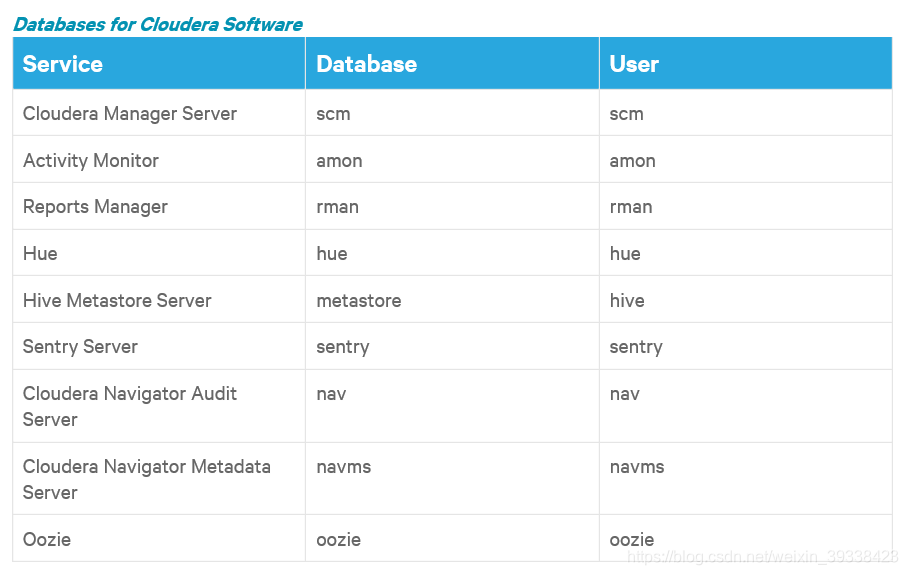Click the 'sentry' user cell

[x=746, y=346]
